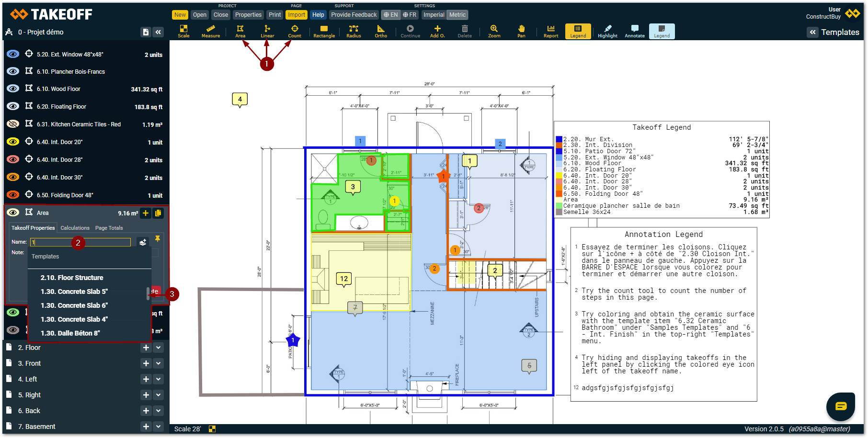Open the Report tool
The width and height of the screenshot is (868, 438).
[551, 31]
